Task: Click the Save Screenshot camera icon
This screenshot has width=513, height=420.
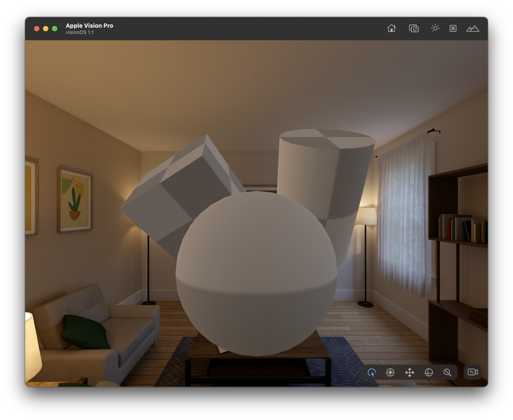Action: pos(414,29)
